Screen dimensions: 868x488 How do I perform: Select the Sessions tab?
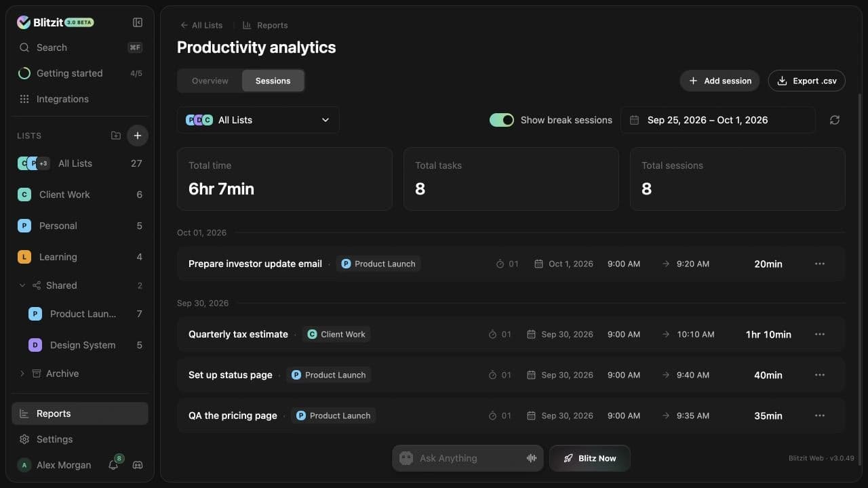click(x=273, y=81)
